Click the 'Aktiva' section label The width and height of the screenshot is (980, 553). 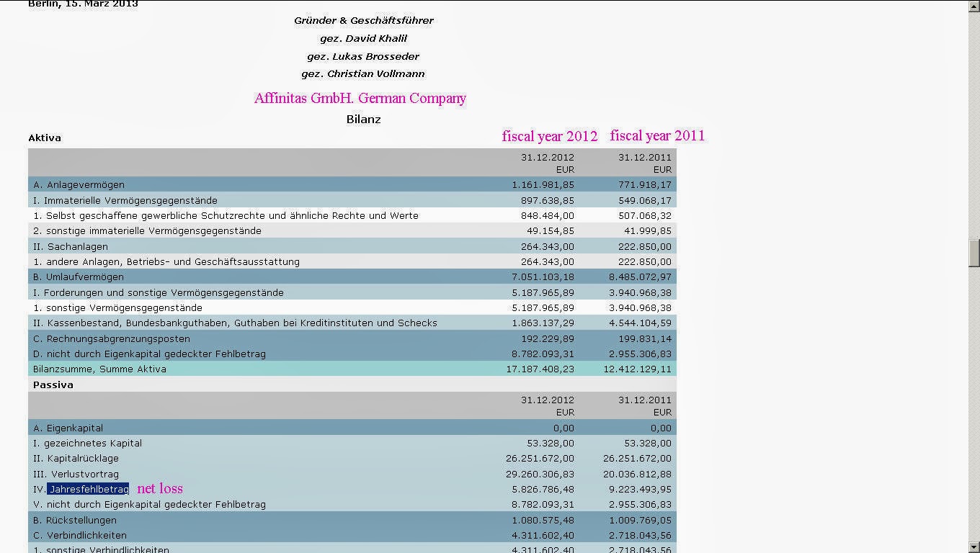point(45,138)
